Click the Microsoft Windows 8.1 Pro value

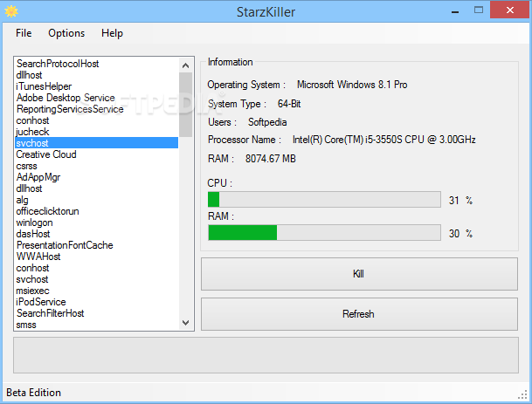pyautogui.click(x=352, y=85)
